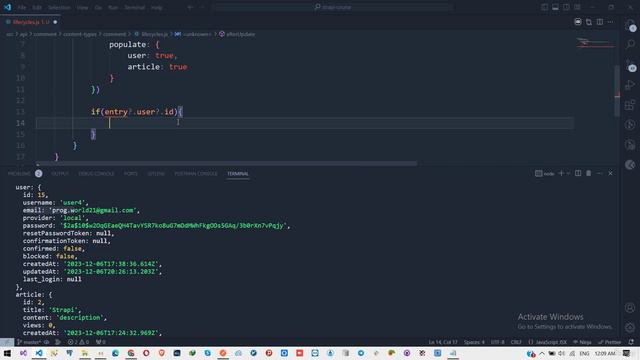Open the Go menu
Image resolution: width=640 pixels, height=360 pixels.
(x=98, y=7)
